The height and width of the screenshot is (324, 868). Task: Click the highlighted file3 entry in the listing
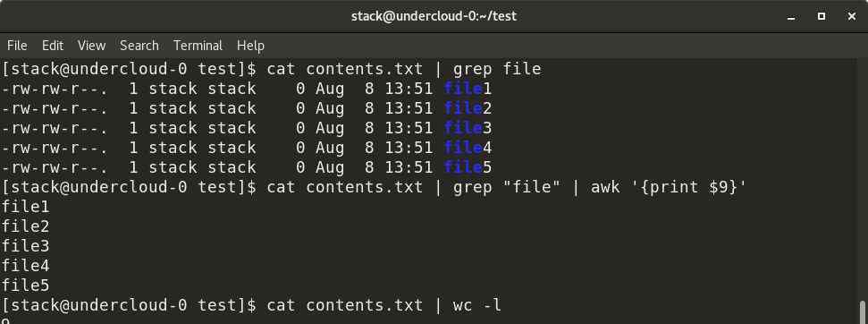click(x=468, y=128)
